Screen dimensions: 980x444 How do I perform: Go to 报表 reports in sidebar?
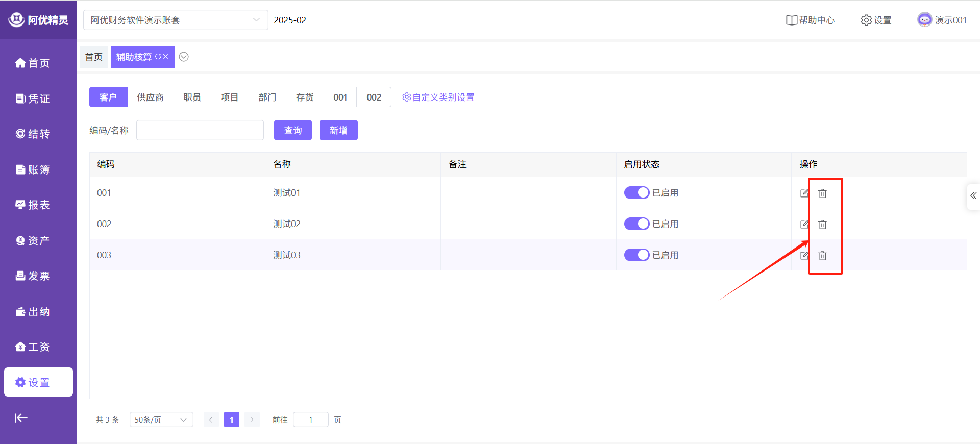pyautogui.click(x=33, y=205)
